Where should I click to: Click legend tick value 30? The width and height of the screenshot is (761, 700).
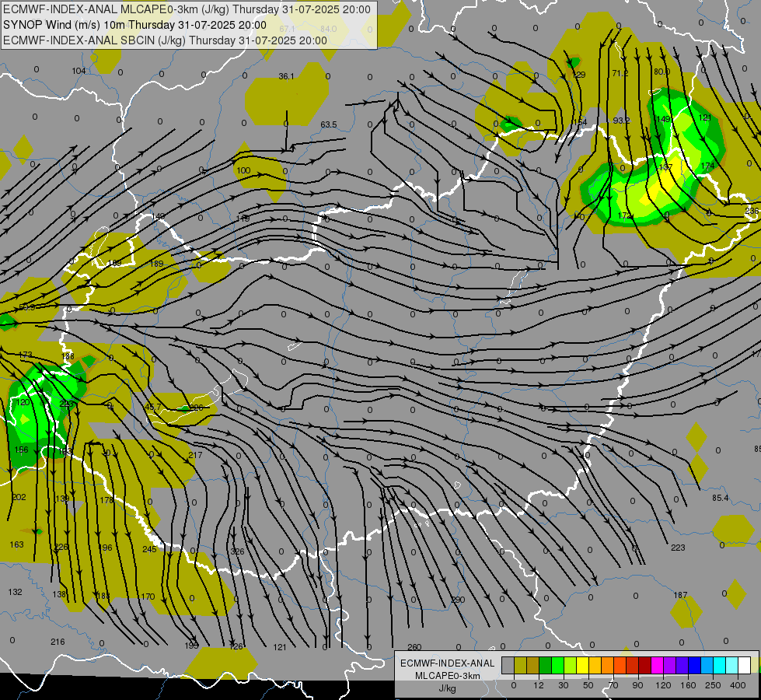point(563,685)
